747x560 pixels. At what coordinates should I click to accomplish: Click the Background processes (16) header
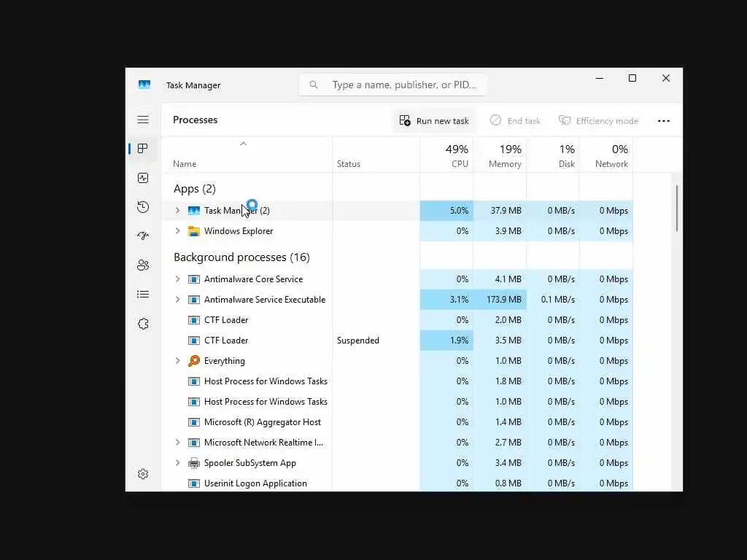(241, 257)
